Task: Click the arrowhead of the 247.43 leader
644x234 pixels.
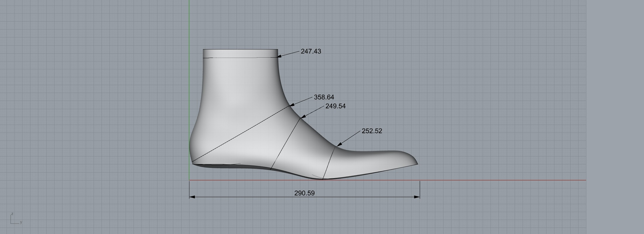Action: 280,56
